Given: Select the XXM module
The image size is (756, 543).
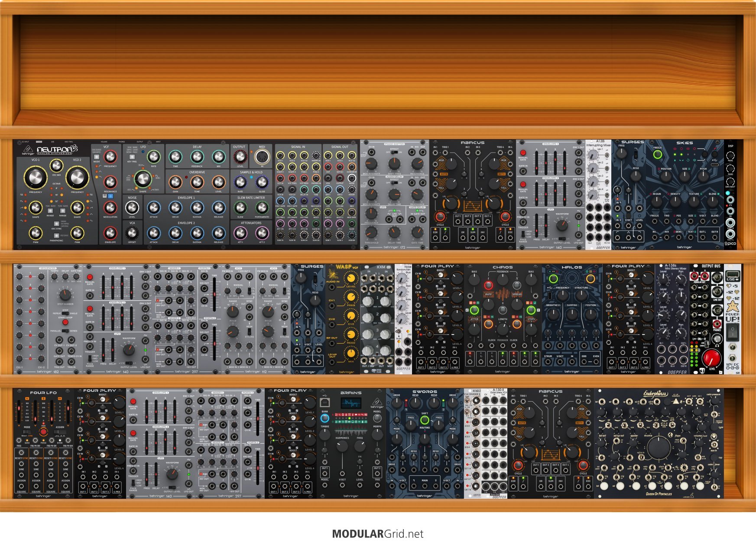Looking at the screenshot, I should point(377,319).
